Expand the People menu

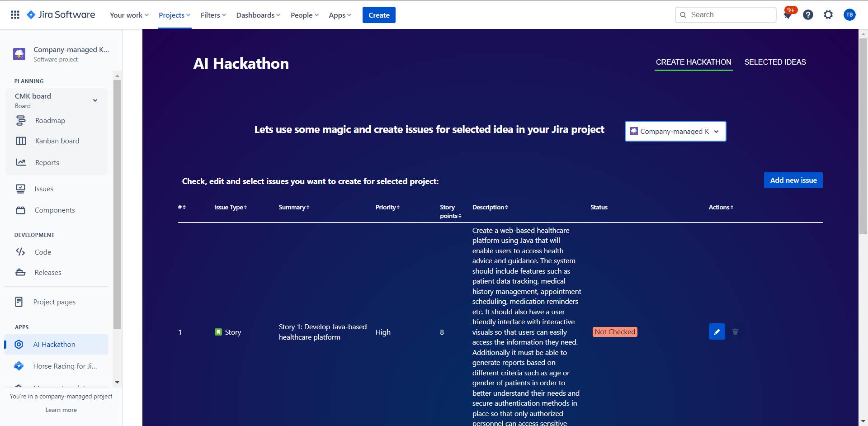pyautogui.click(x=305, y=15)
